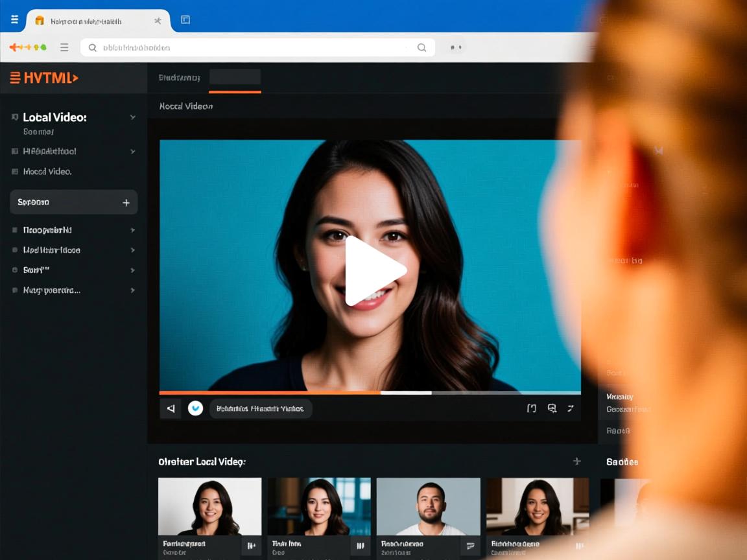Click the hamburger menu icon left of address bar

click(64, 47)
